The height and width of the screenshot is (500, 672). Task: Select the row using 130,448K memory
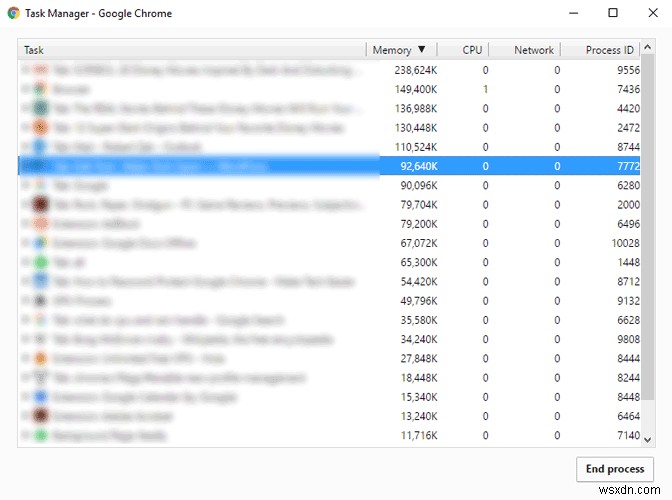click(x=329, y=128)
